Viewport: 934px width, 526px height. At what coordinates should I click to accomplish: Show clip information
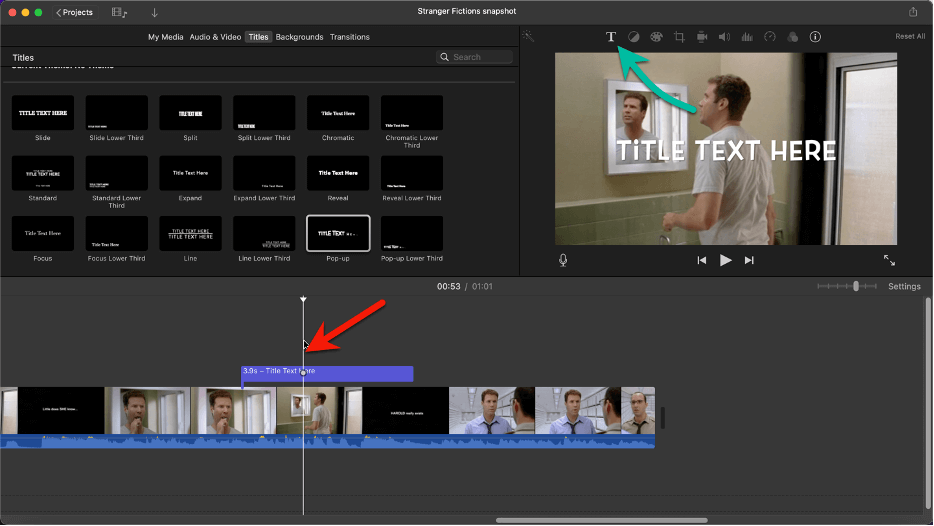[x=815, y=37]
